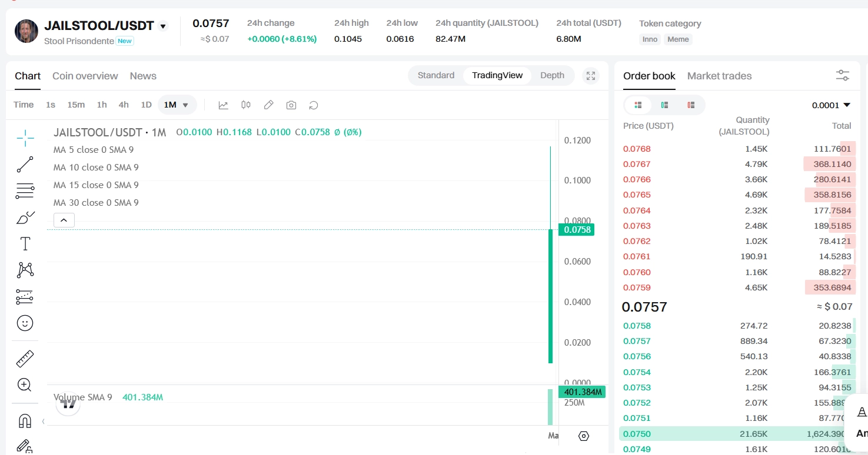Image resolution: width=868 pixels, height=455 pixels.
Task: Open the chart indicators icon
Action: coord(223,105)
